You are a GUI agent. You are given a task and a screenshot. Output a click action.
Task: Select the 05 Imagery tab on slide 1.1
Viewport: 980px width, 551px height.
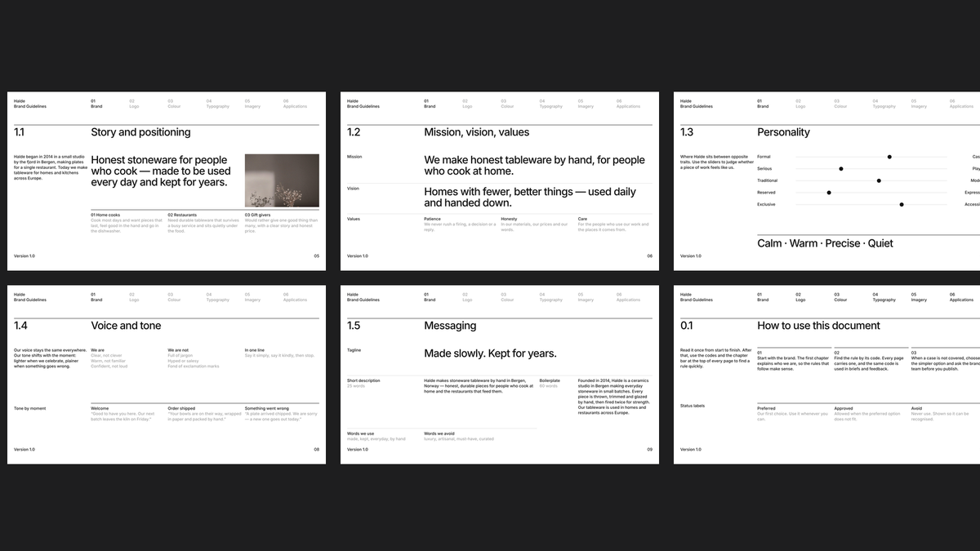coord(252,104)
